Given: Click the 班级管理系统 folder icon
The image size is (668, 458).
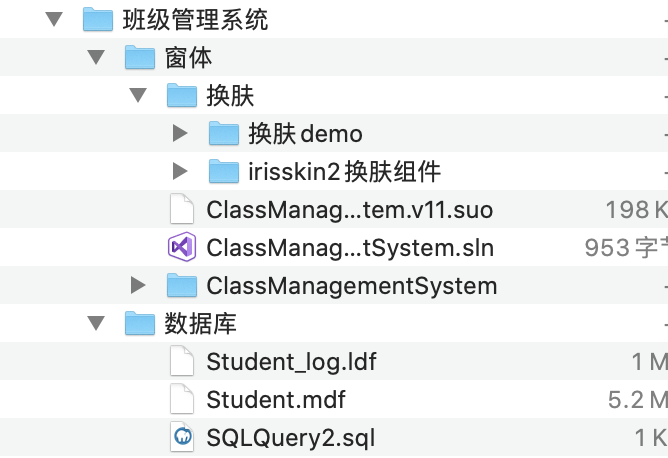Looking at the screenshot, I should 98,20.
